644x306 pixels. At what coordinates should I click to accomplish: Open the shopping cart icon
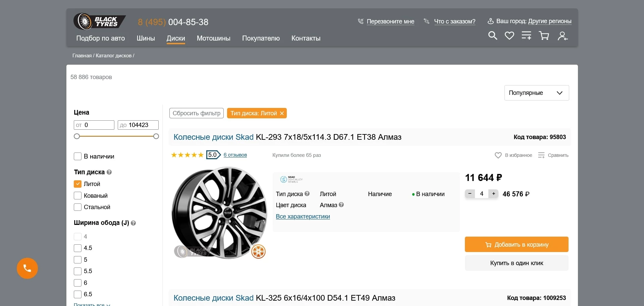tap(544, 36)
